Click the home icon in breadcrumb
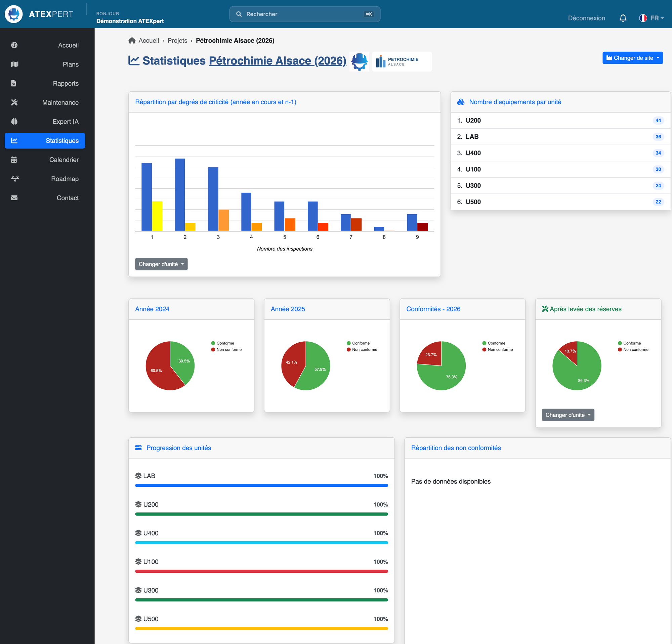 (x=132, y=40)
